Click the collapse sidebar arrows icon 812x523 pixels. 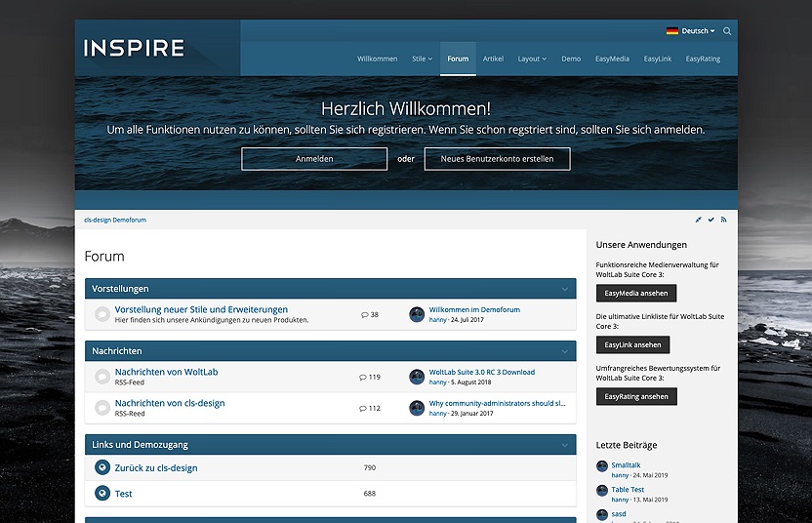tap(698, 220)
